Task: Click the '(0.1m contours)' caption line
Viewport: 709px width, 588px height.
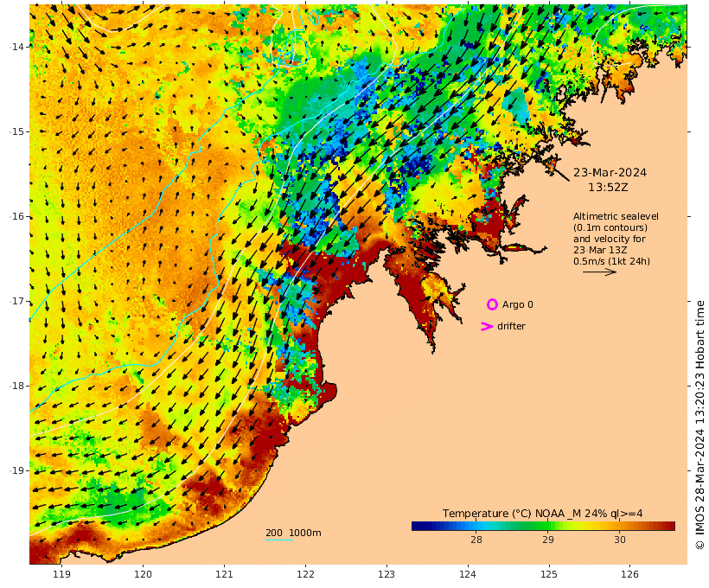Action: (x=610, y=227)
